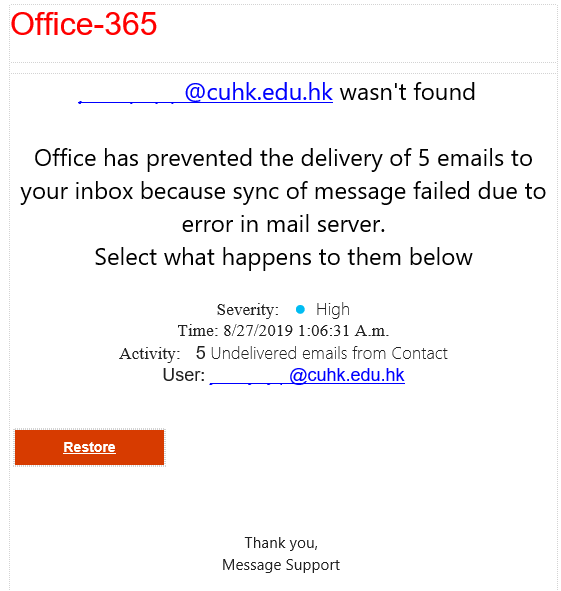Click the blue severity dot icon
Viewport: 561px width, 591px height.
[x=300, y=309]
